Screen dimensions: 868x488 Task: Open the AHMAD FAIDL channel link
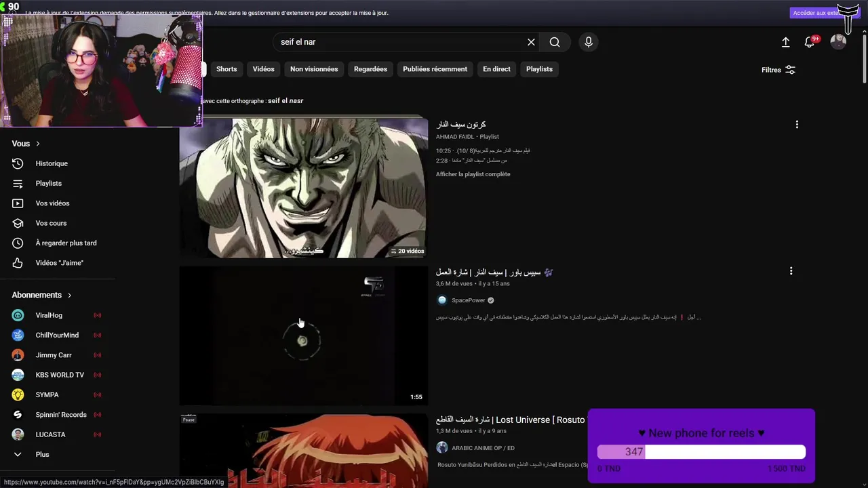tap(455, 137)
